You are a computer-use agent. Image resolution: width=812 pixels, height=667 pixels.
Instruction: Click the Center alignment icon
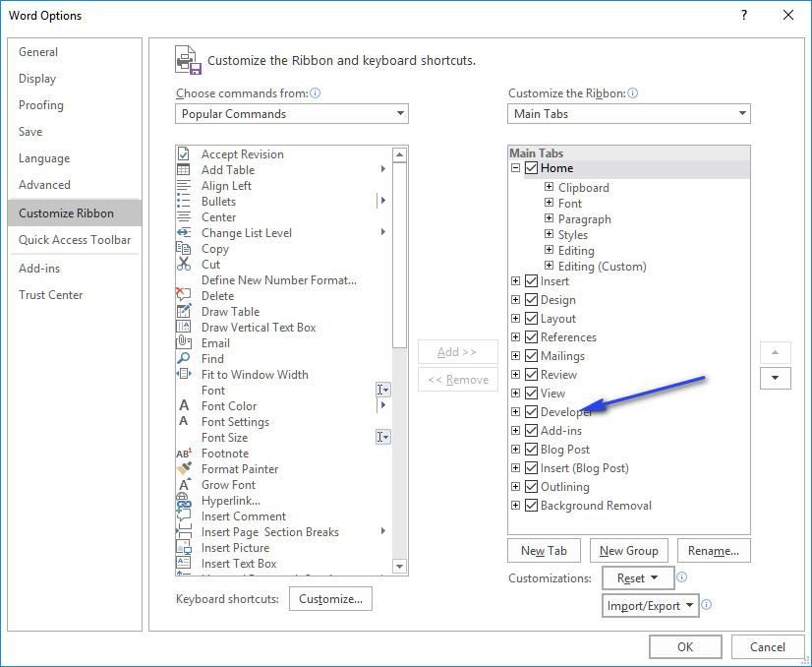point(183,216)
